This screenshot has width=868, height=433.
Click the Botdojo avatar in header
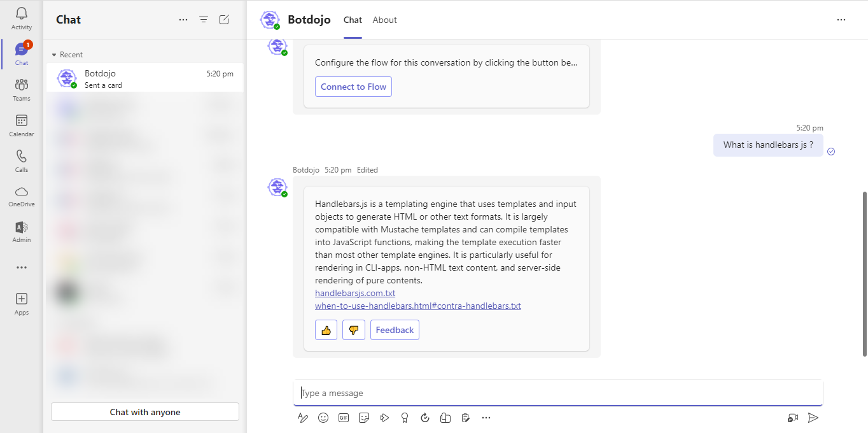[x=270, y=20]
